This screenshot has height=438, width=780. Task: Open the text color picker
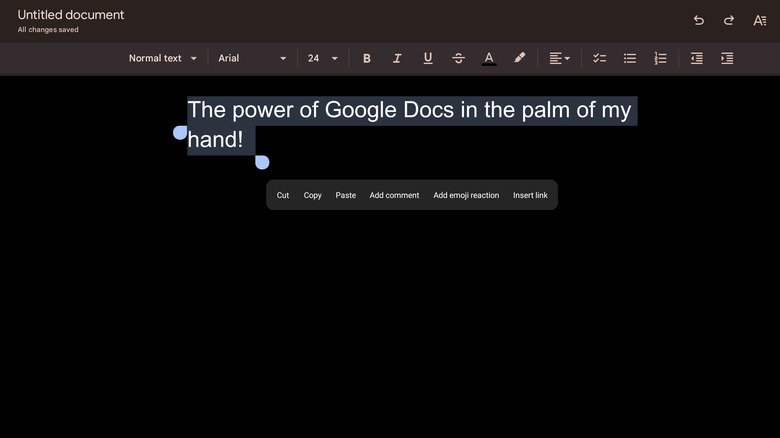tap(489, 58)
